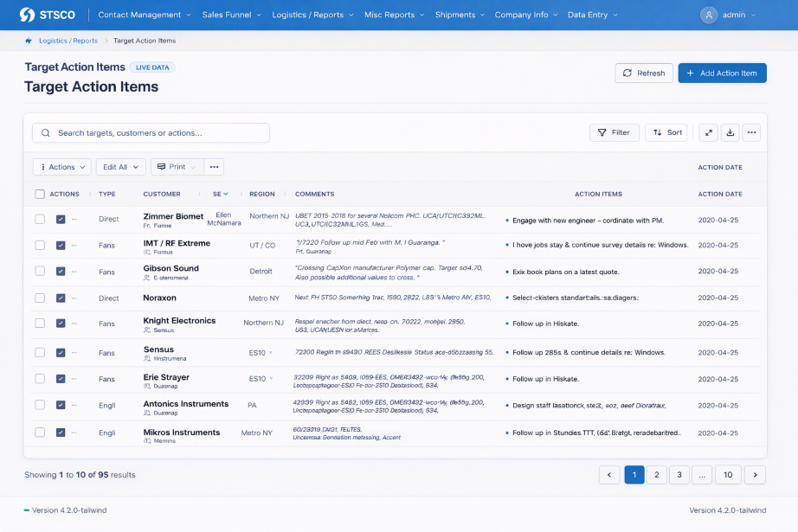Check the empty box for Sensus row
The height and width of the screenshot is (532, 798).
coord(40,352)
